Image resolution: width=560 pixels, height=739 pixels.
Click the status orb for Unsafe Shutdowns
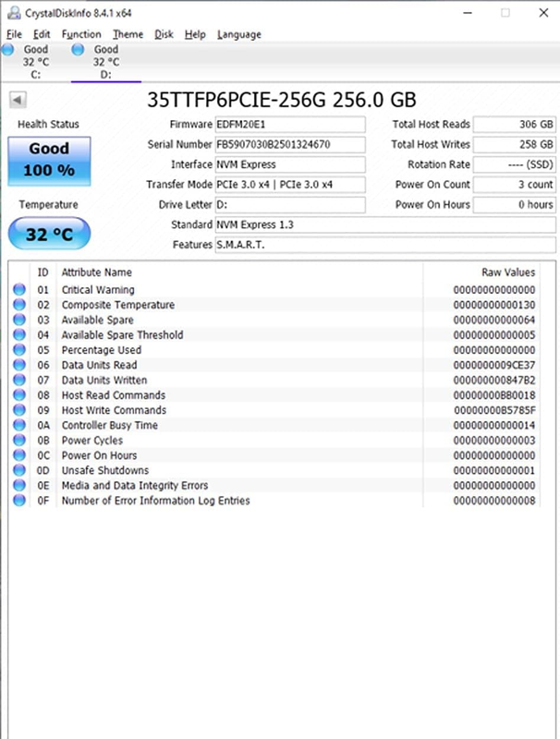(19, 470)
